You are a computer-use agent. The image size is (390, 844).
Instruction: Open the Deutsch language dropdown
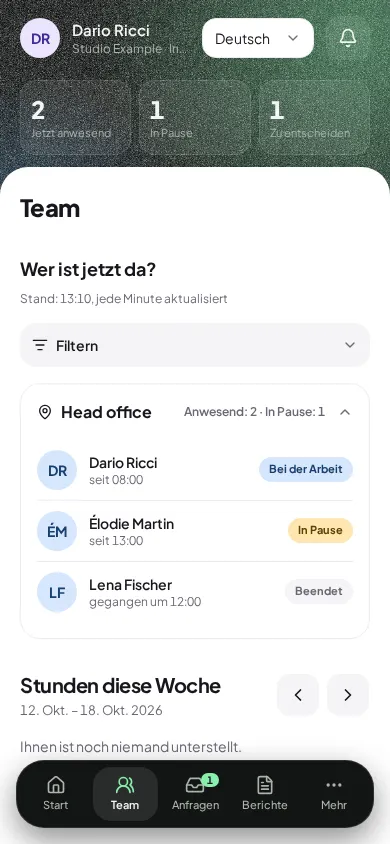coord(258,38)
